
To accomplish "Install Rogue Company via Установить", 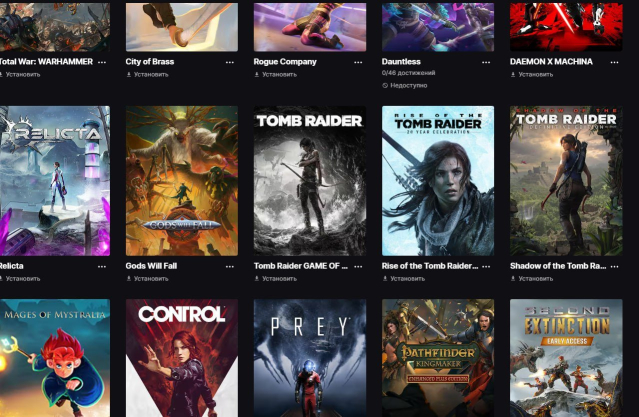I will click(276, 75).
